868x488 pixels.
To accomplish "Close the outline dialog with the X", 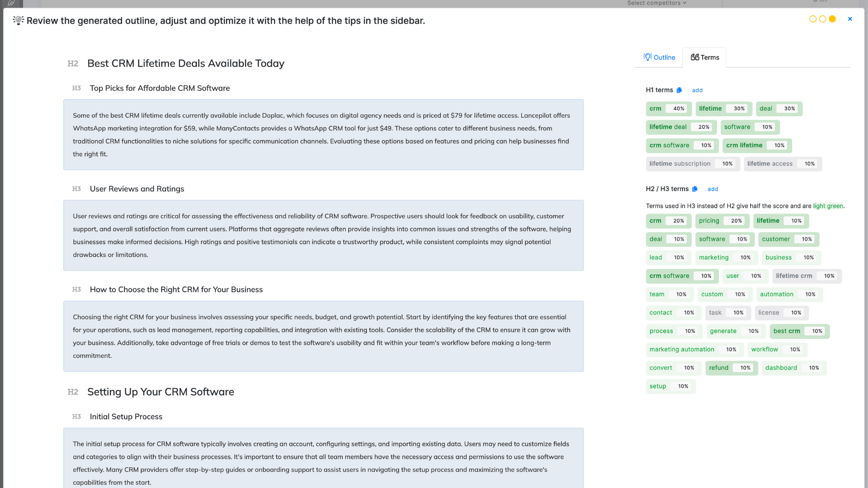I will coord(850,19).
